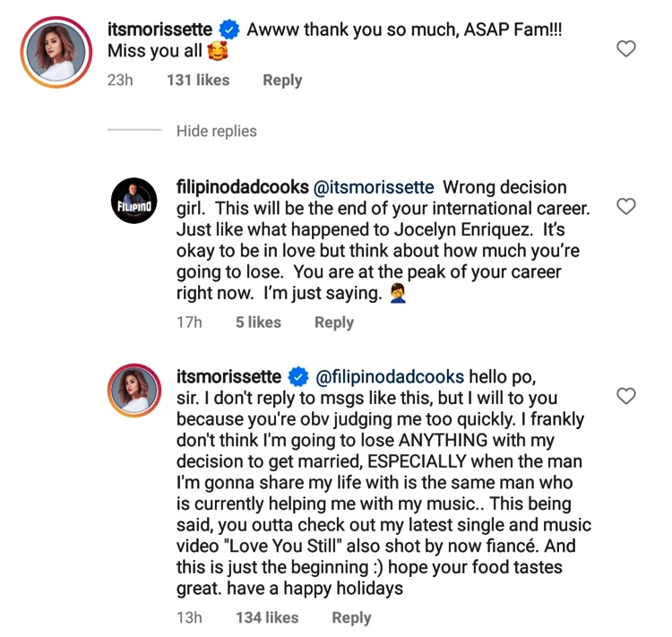The width and height of the screenshot is (672, 637).
Task: Reply to the filipinodadcooks comment
Action: (x=334, y=323)
